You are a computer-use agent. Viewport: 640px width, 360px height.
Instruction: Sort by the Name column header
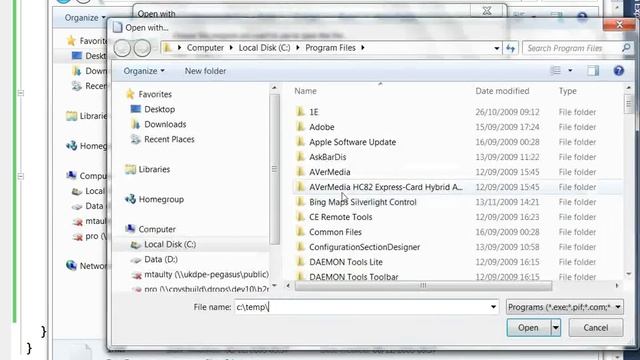[x=305, y=91]
